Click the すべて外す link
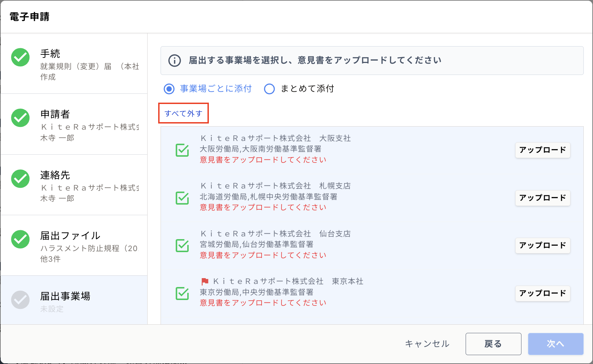The height and width of the screenshot is (364, 593). 183,113
